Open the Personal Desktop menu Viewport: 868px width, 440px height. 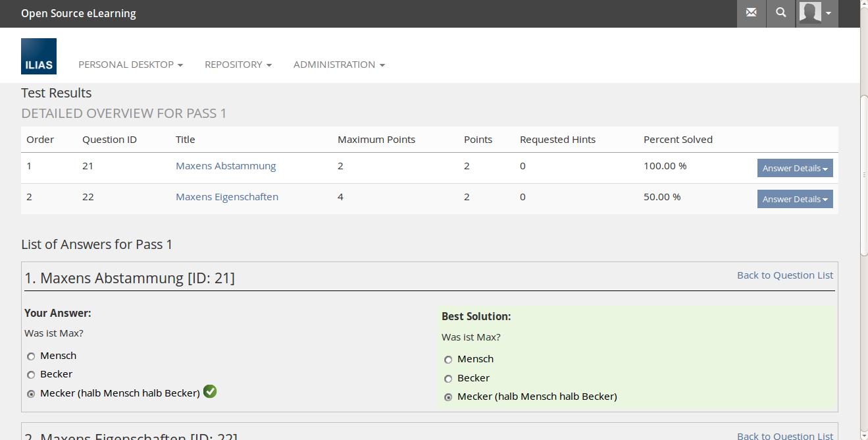(130, 65)
